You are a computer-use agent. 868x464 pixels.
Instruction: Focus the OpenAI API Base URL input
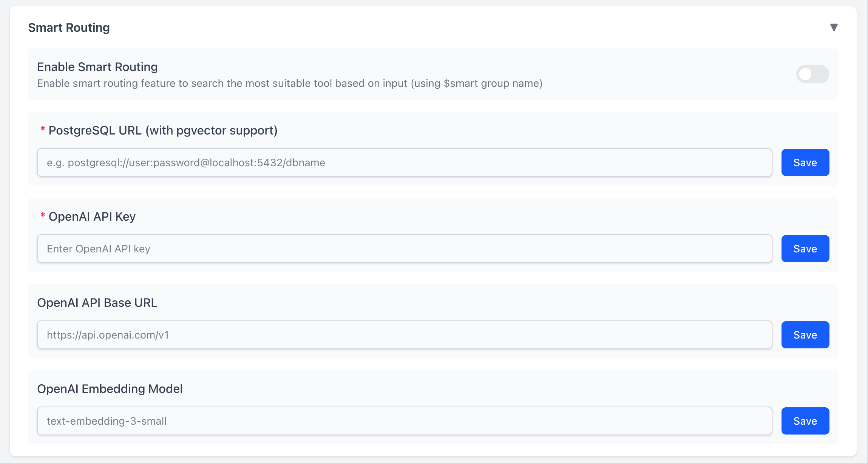[x=404, y=335]
